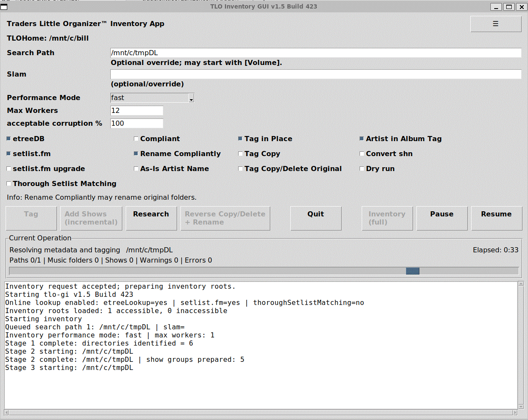
Task: Click the disabled Tag button
Action: [x=31, y=218]
